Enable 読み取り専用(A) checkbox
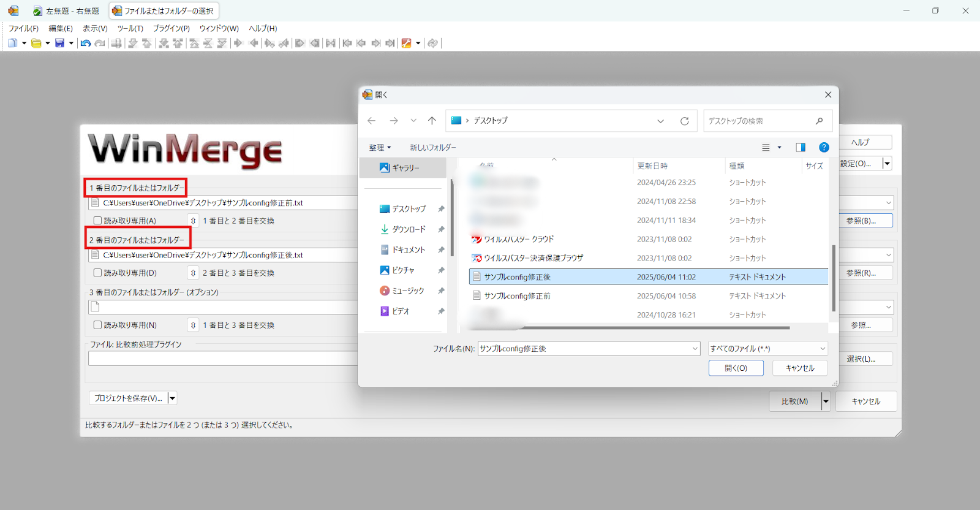Screen dimensions: 980x510 point(97,221)
